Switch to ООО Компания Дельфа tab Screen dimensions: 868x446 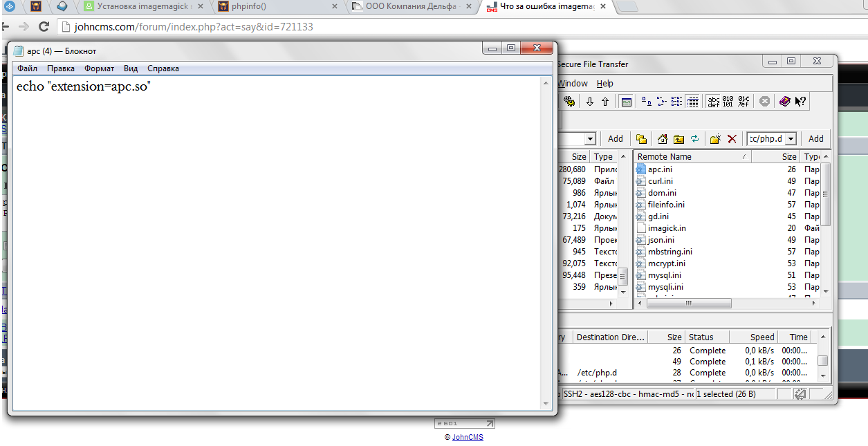411,7
